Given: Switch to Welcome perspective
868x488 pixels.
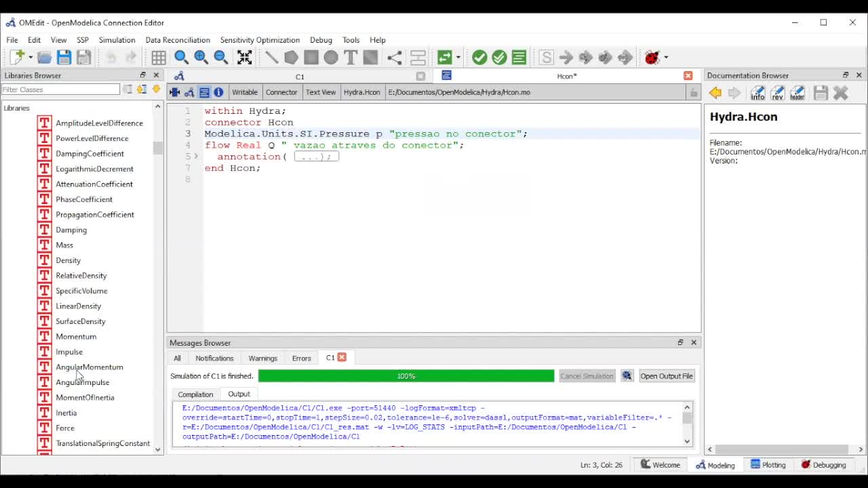Looking at the screenshot, I should tap(660, 465).
